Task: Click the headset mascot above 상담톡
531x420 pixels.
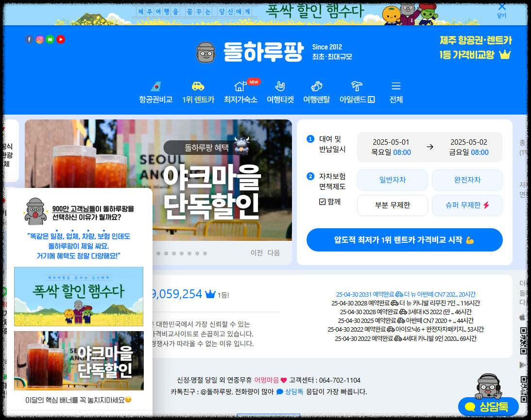Action: (x=488, y=387)
